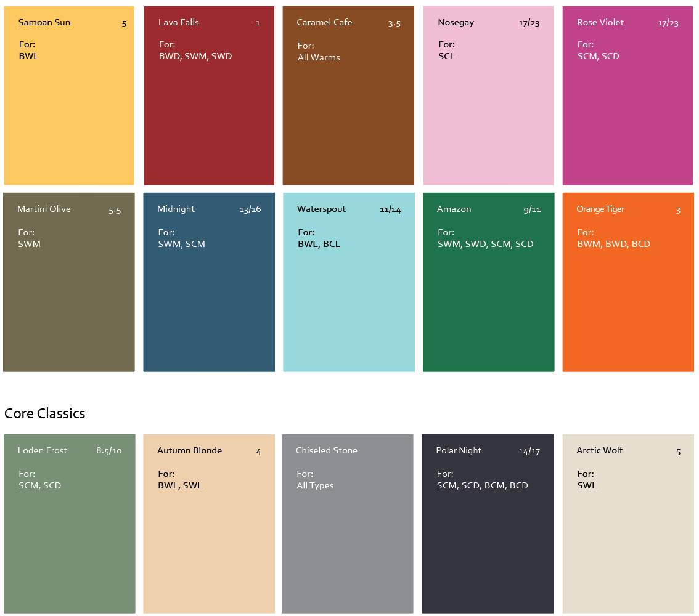Click 'All Warms' under Caramel Cafe

tap(319, 57)
